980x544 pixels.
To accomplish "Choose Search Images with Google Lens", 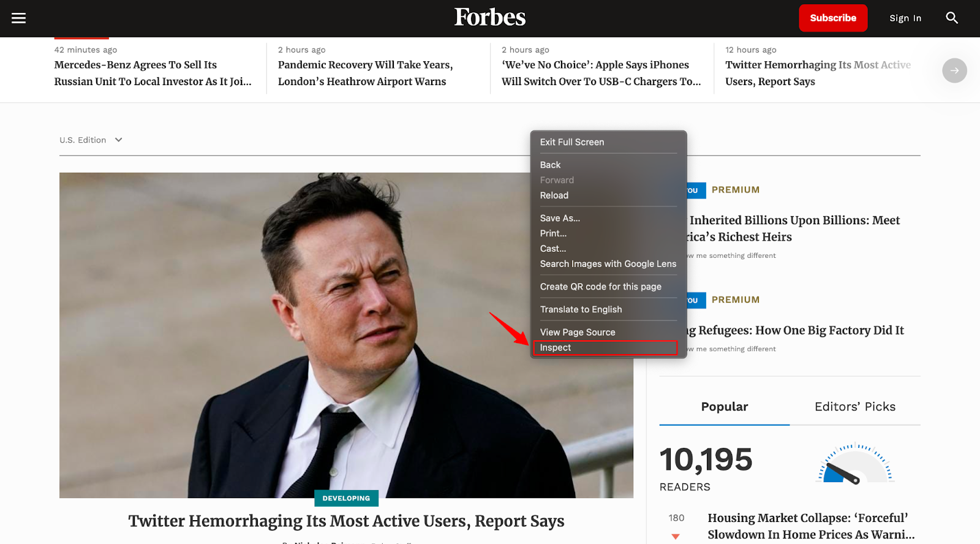I will [x=608, y=264].
